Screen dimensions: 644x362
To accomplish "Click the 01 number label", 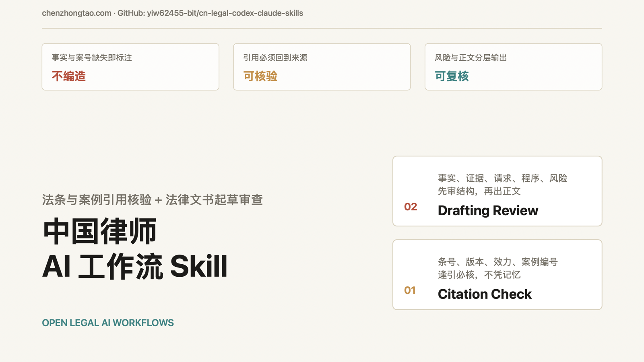I will [410, 290].
